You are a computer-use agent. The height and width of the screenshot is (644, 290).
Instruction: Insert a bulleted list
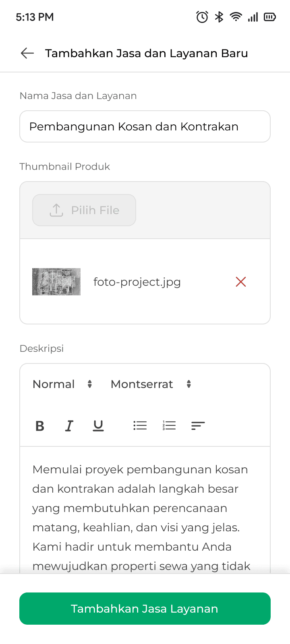click(x=140, y=425)
